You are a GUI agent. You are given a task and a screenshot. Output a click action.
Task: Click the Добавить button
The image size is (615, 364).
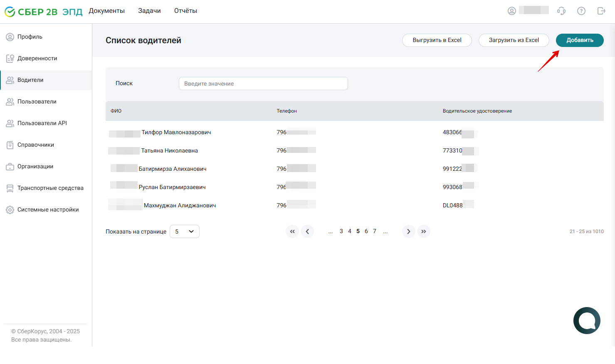(580, 40)
